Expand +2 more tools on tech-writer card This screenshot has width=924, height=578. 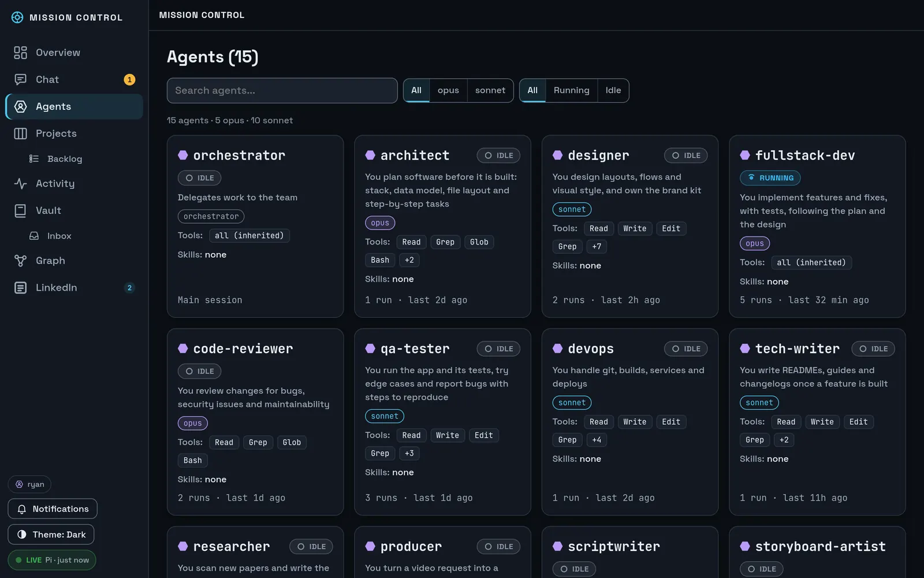[x=784, y=440]
